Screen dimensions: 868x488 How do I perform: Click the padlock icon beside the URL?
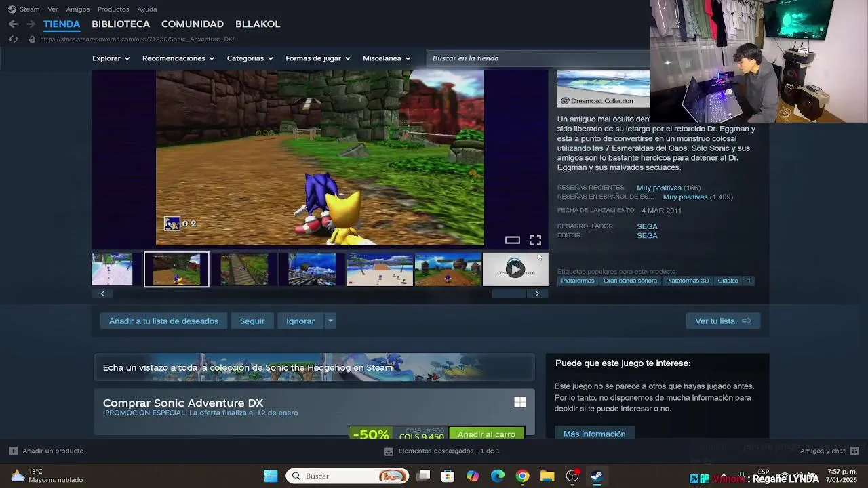coord(32,39)
